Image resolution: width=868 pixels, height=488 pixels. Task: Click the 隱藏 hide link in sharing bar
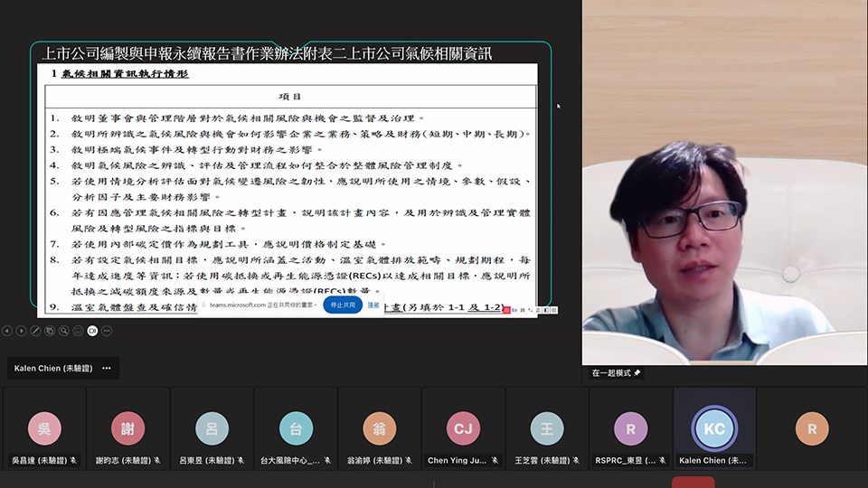pyautogui.click(x=373, y=305)
